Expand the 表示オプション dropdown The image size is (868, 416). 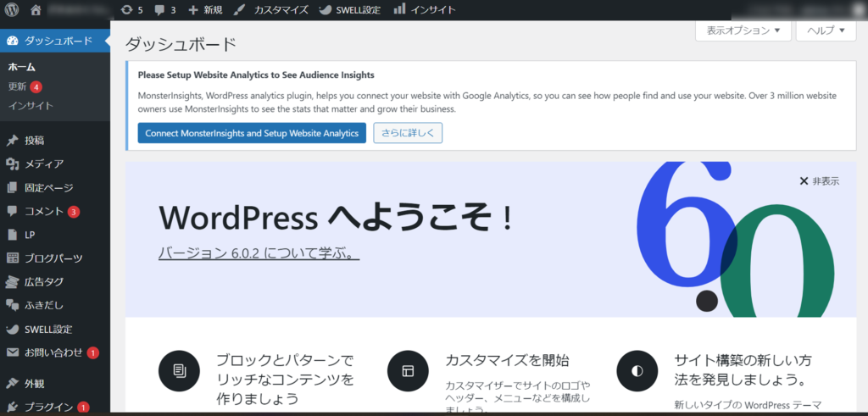tap(743, 31)
